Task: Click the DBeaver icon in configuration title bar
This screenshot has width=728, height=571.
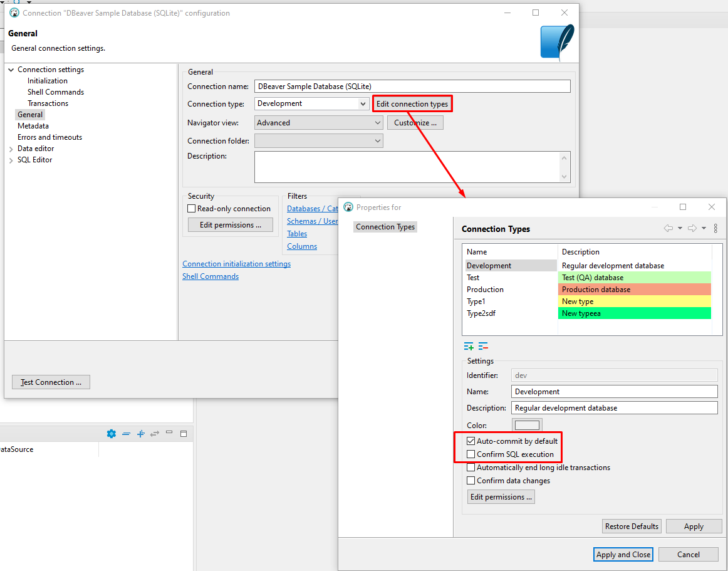Action: tap(14, 13)
